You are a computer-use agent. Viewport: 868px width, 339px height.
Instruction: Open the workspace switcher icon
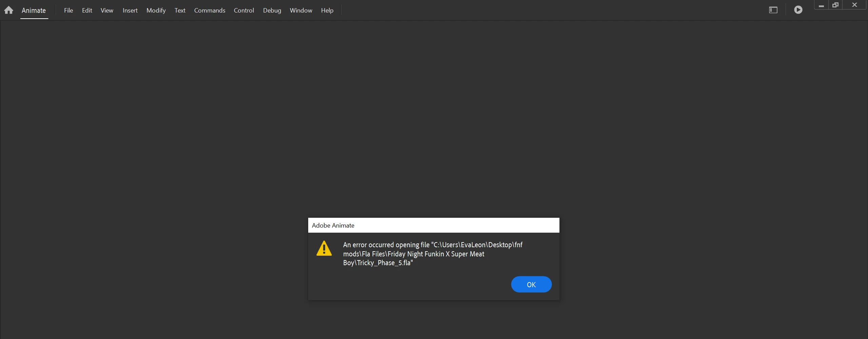click(x=773, y=10)
